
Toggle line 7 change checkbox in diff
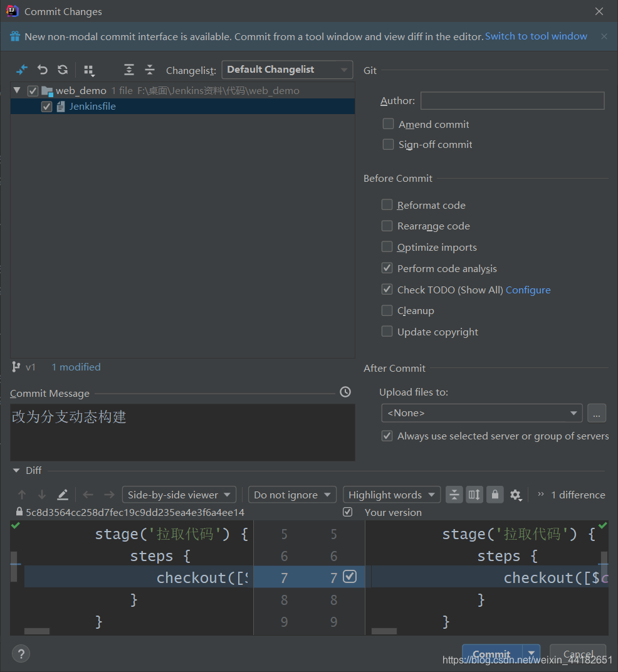[x=350, y=577]
